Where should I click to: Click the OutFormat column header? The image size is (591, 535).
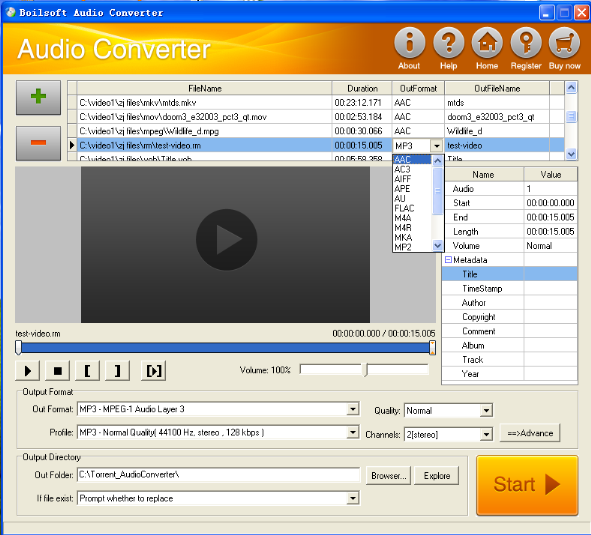418,88
